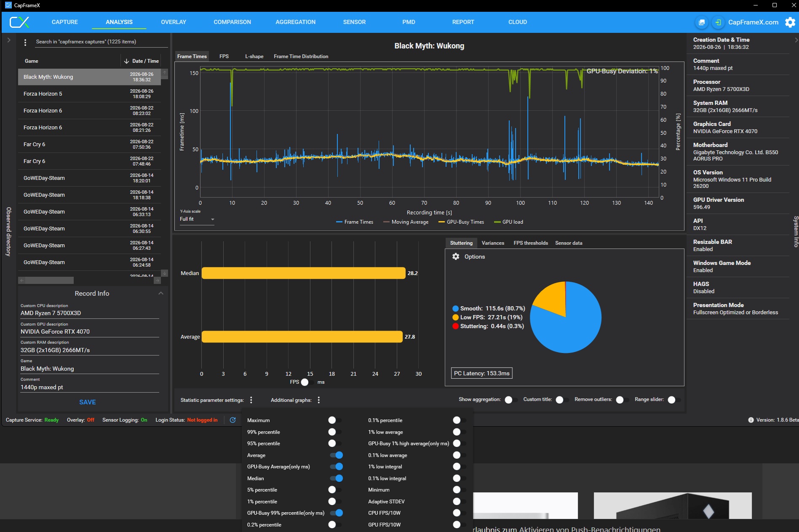Click the capture list horizontal scrollbar thumb

click(x=50, y=281)
